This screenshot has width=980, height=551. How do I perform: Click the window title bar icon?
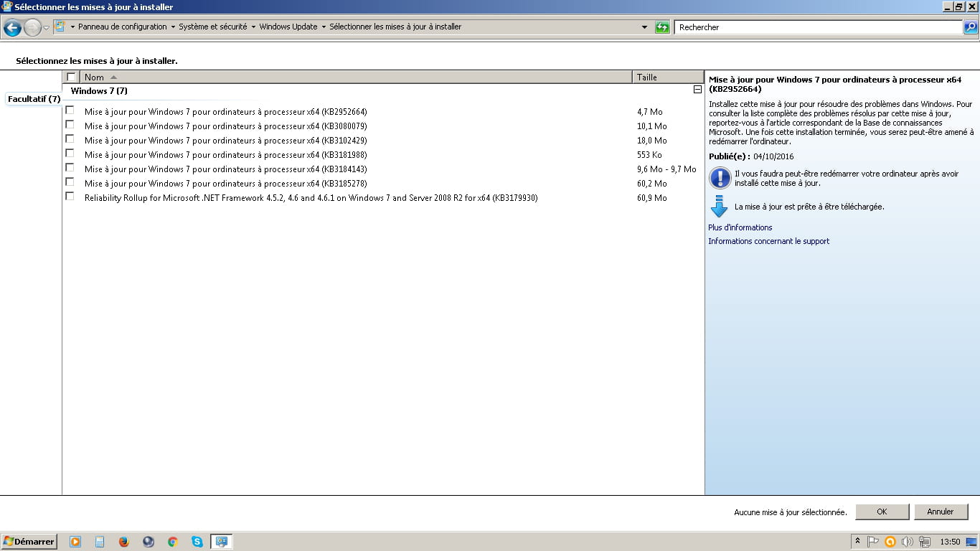(8, 6)
